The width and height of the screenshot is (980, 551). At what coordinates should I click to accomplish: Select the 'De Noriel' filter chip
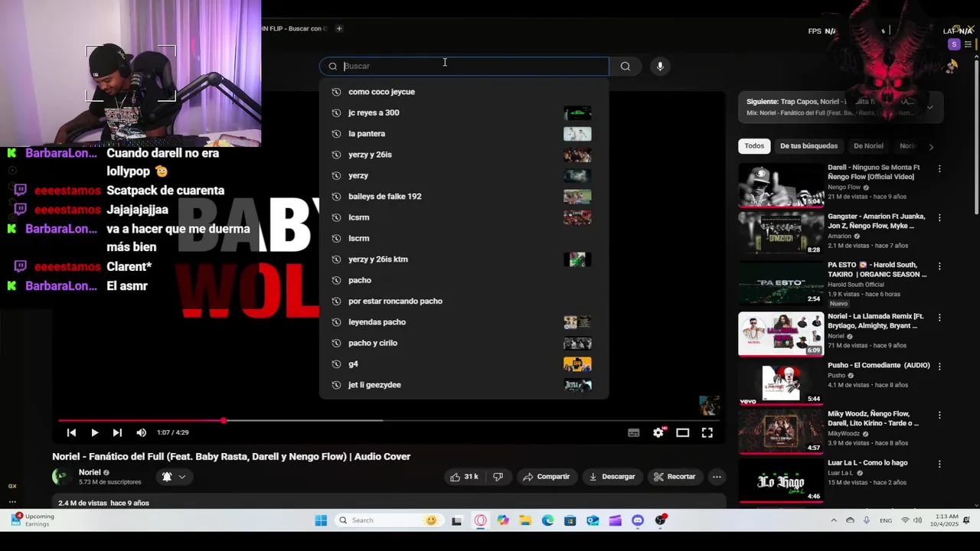[x=868, y=146]
